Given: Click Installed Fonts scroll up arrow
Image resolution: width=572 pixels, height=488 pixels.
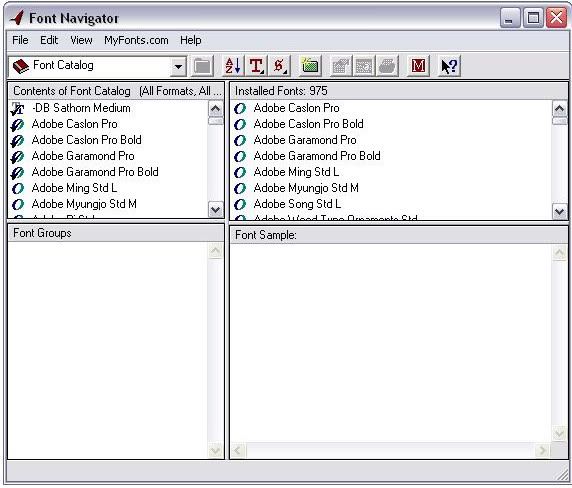Looking at the screenshot, I should tap(560, 109).
